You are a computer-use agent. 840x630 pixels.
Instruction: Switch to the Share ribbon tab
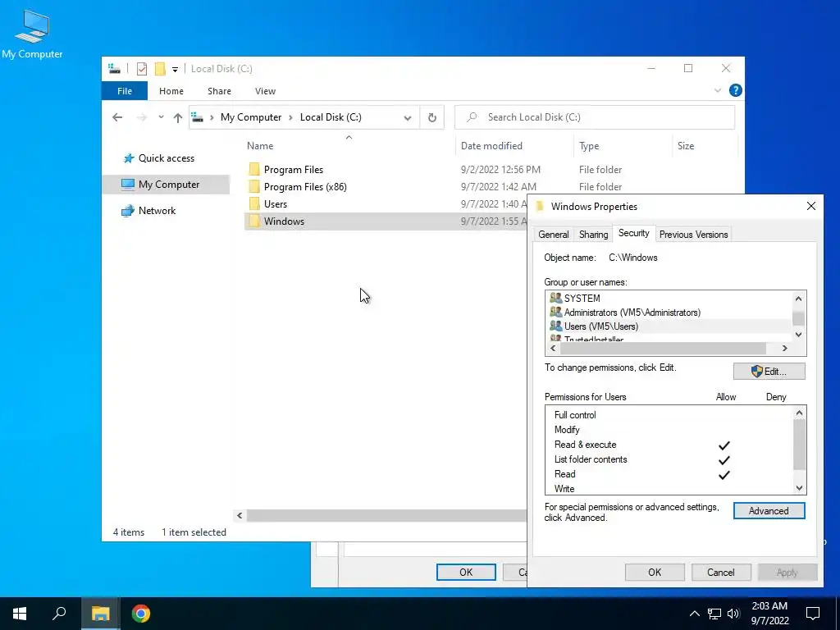(x=219, y=91)
